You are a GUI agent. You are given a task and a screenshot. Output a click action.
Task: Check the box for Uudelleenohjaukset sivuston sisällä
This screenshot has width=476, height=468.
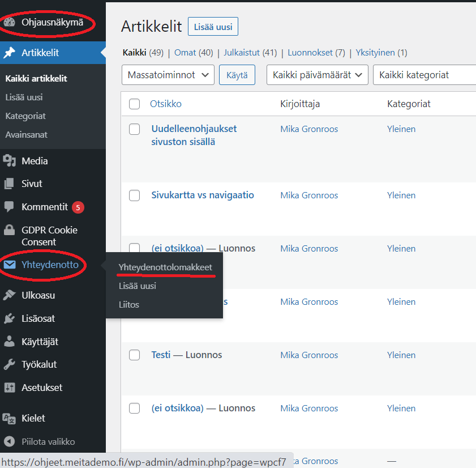coord(134,129)
